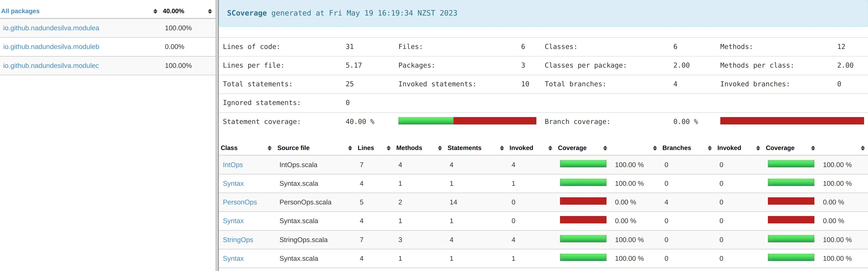Click PersonOps row red statement coverage bar
Image resolution: width=868 pixels, height=271 pixels.
point(583,202)
